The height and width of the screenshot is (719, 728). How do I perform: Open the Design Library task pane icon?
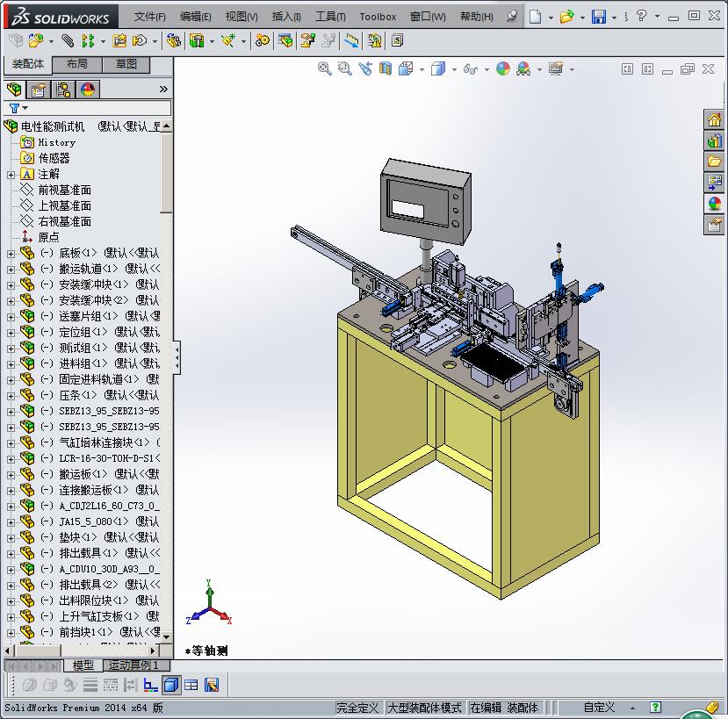click(x=714, y=140)
